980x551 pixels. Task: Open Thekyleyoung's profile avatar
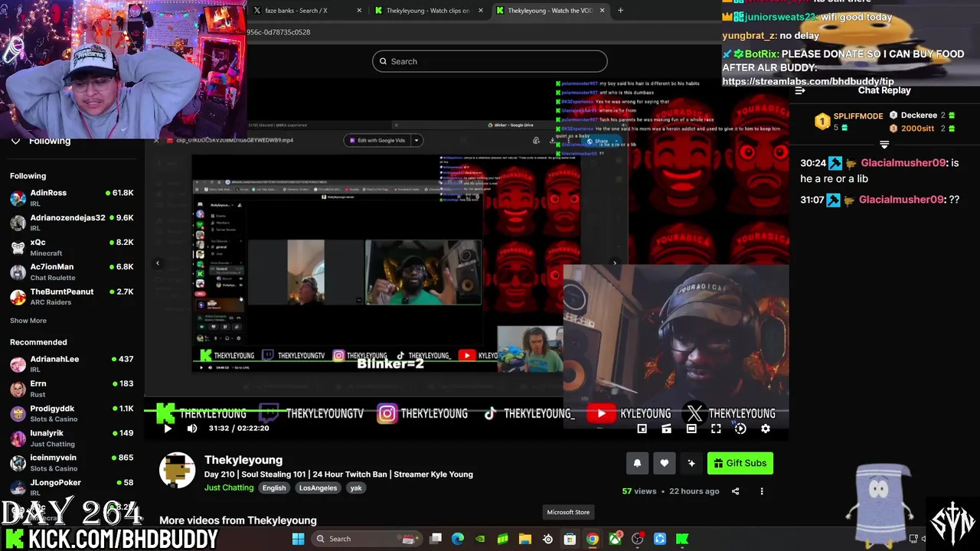(x=177, y=470)
